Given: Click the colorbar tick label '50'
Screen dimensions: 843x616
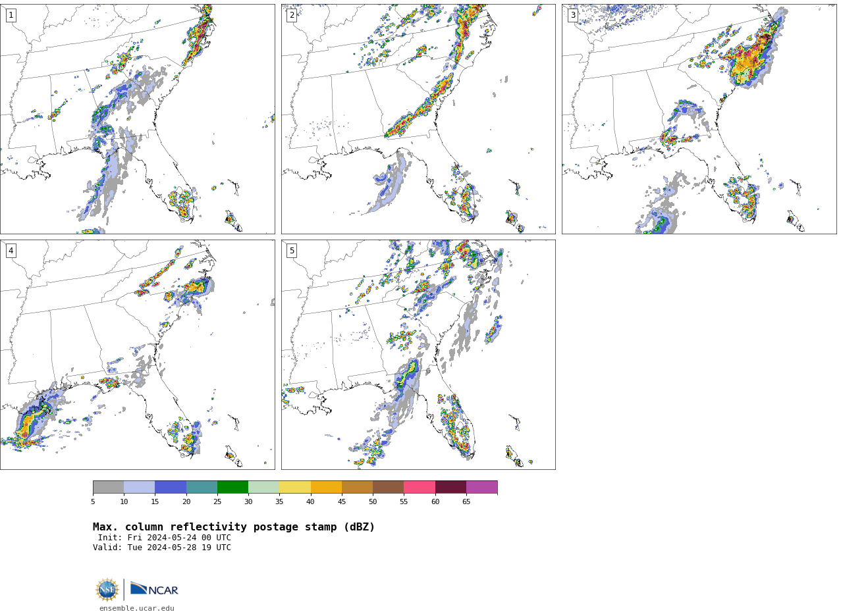Looking at the screenshot, I should click(373, 502).
